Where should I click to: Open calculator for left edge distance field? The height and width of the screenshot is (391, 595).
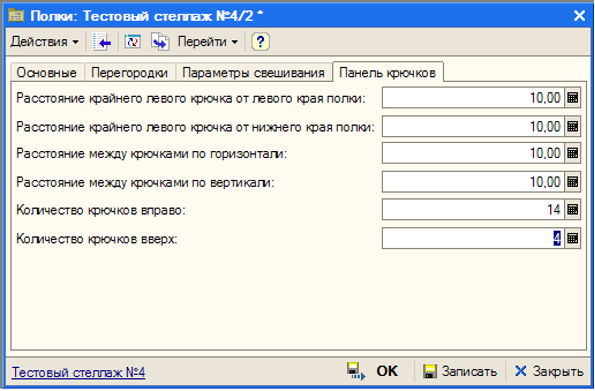tap(572, 98)
